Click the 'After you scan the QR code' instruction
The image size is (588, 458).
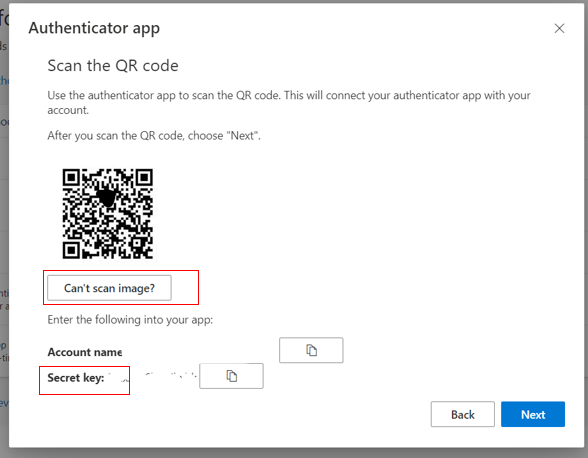point(154,135)
